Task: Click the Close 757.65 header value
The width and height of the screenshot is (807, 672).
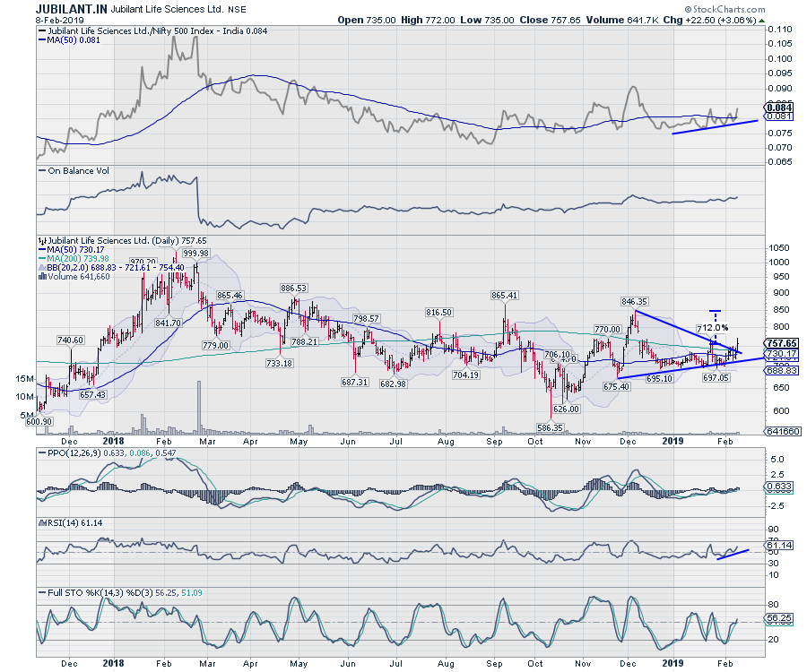Action: click(x=550, y=20)
